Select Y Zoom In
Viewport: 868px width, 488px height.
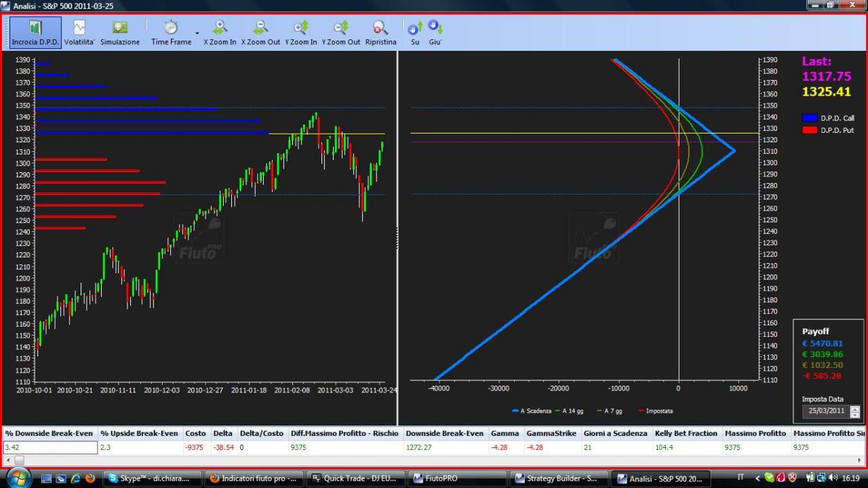[301, 33]
